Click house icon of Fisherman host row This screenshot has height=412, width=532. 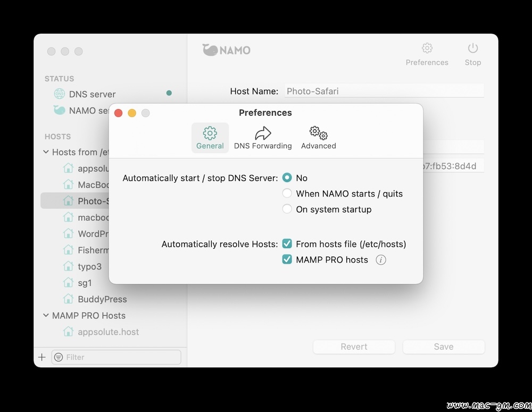[68, 250]
